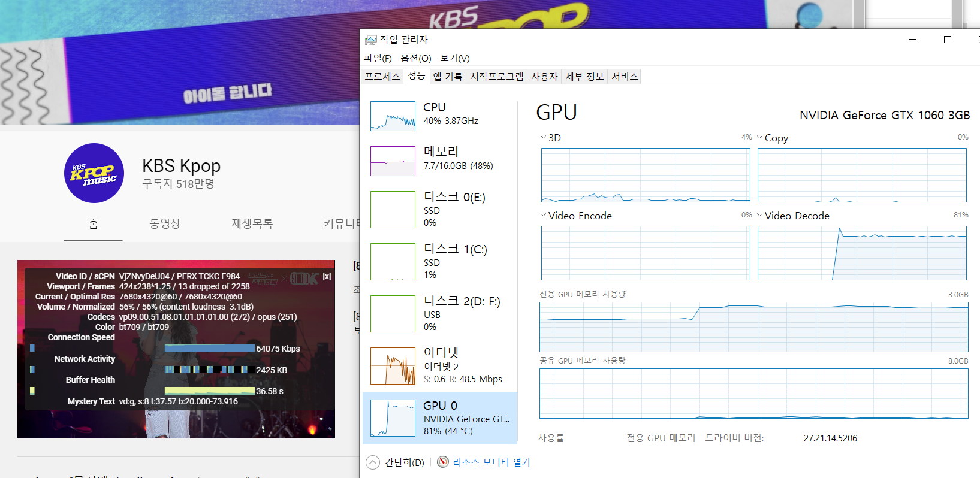Click the bt709 / bt709 color value

pyautogui.click(x=144, y=327)
